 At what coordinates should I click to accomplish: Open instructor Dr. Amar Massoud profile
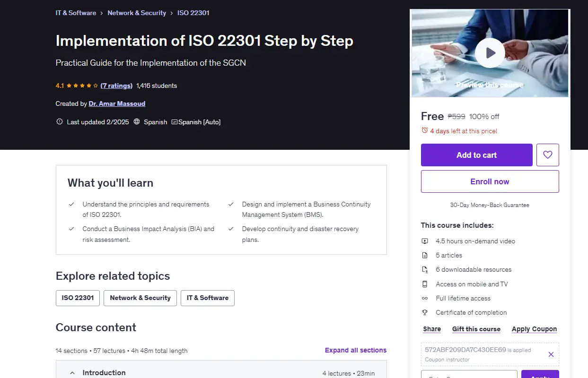pyautogui.click(x=117, y=103)
